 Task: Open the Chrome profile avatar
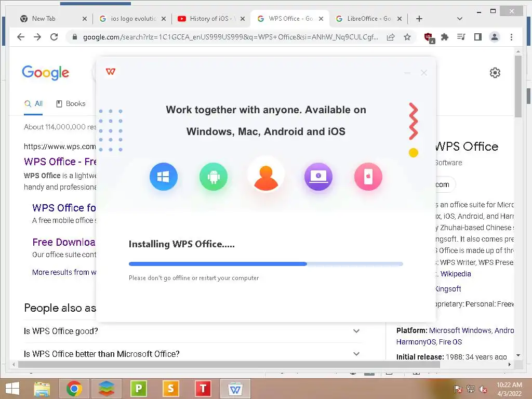(495, 37)
